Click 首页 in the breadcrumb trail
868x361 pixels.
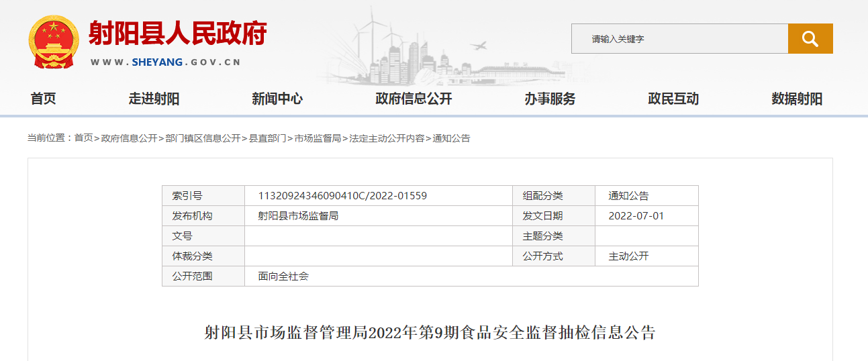[x=83, y=138]
